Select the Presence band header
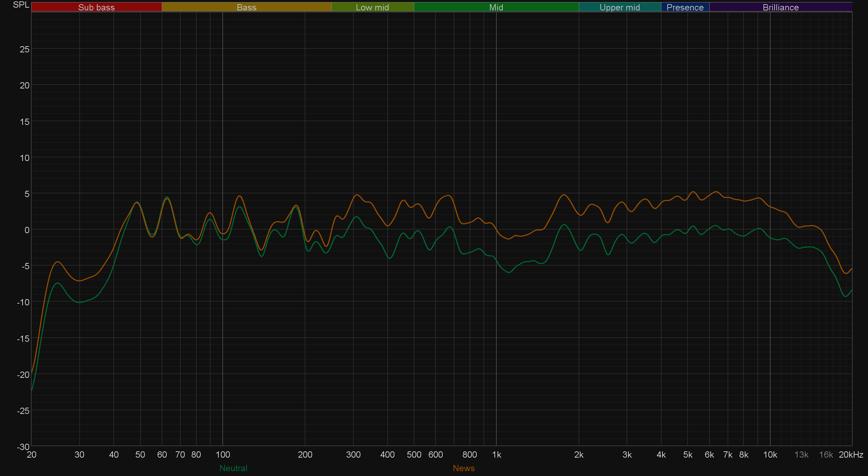The image size is (868, 476). point(685,7)
